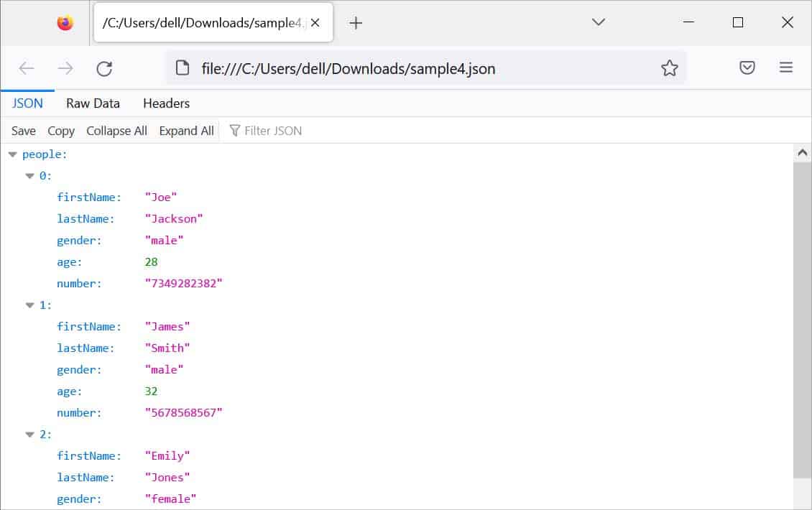Image resolution: width=812 pixels, height=510 pixels.
Task: Open the Firefox application menu hamburger icon
Action: (x=786, y=68)
